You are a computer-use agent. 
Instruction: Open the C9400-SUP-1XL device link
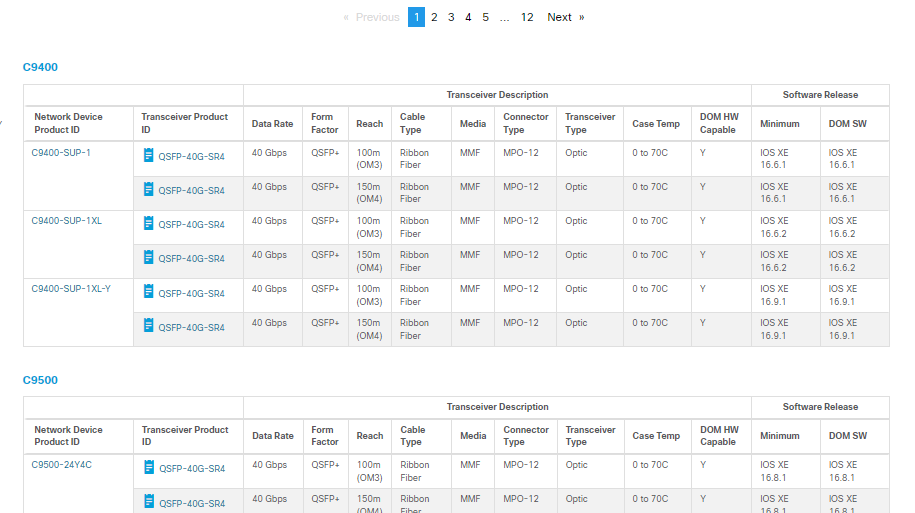pos(67,221)
